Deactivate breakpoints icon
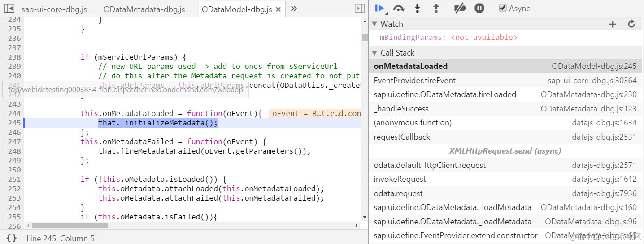This screenshot has width=644, height=244. (x=460, y=8)
